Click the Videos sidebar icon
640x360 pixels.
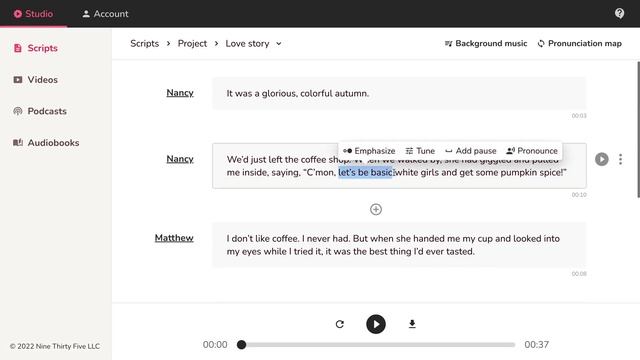[18, 80]
